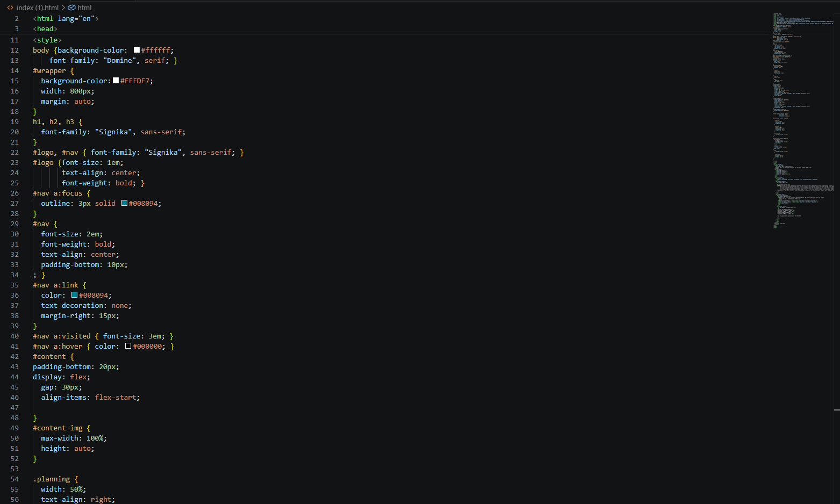Viewport: 840px width, 504px height.
Task: Click '#nav a:hover' selector text
Action: click(58, 346)
